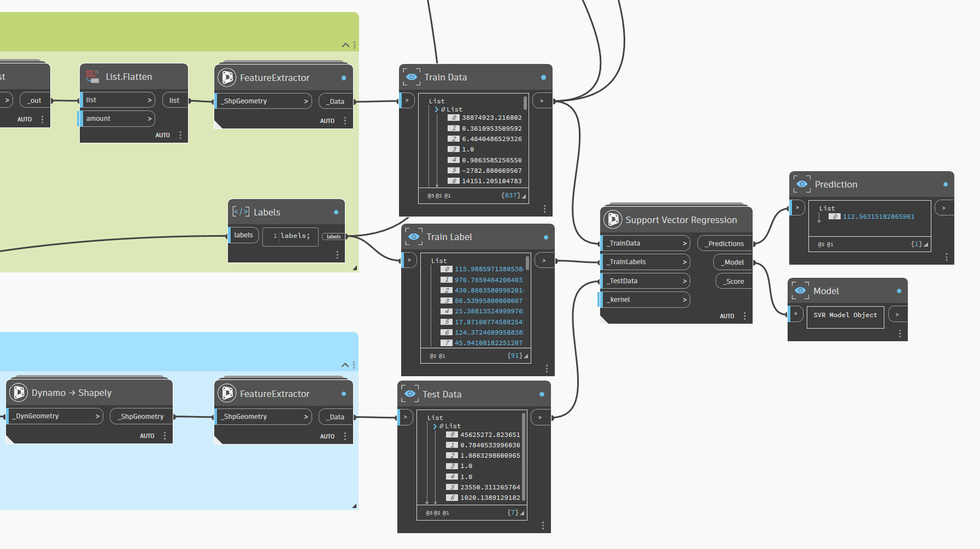This screenshot has height=549, width=980.
Task: Click the _Predictions output port
Action: click(725, 244)
